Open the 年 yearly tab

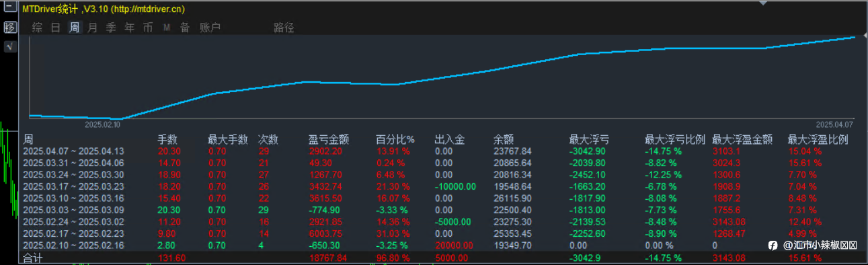point(130,28)
